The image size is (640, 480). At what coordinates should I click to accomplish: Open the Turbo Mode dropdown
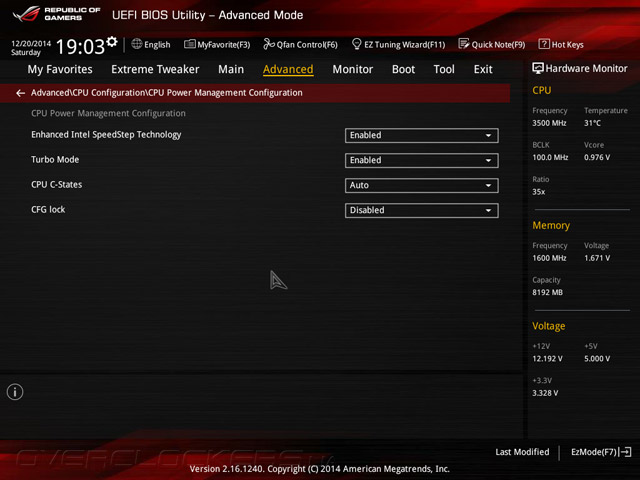422,160
